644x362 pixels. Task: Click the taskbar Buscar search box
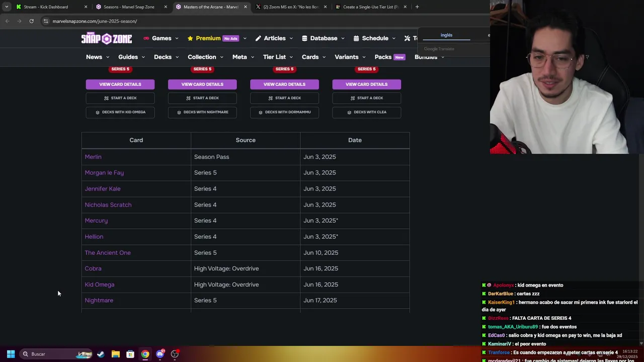[56, 354]
